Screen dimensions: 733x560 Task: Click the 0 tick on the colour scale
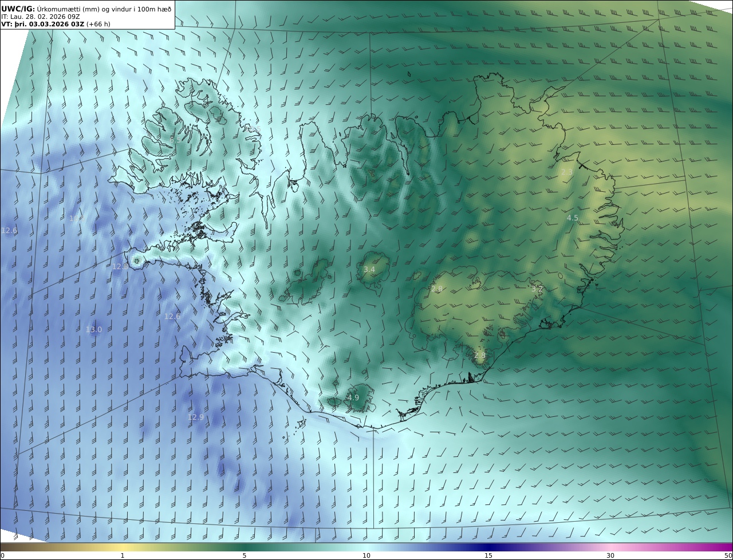(2, 555)
